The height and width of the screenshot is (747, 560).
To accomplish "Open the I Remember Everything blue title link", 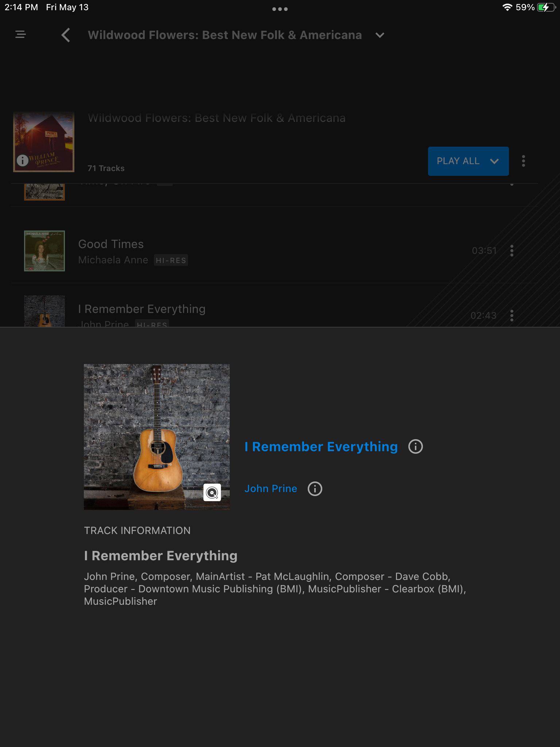I will (x=321, y=447).
